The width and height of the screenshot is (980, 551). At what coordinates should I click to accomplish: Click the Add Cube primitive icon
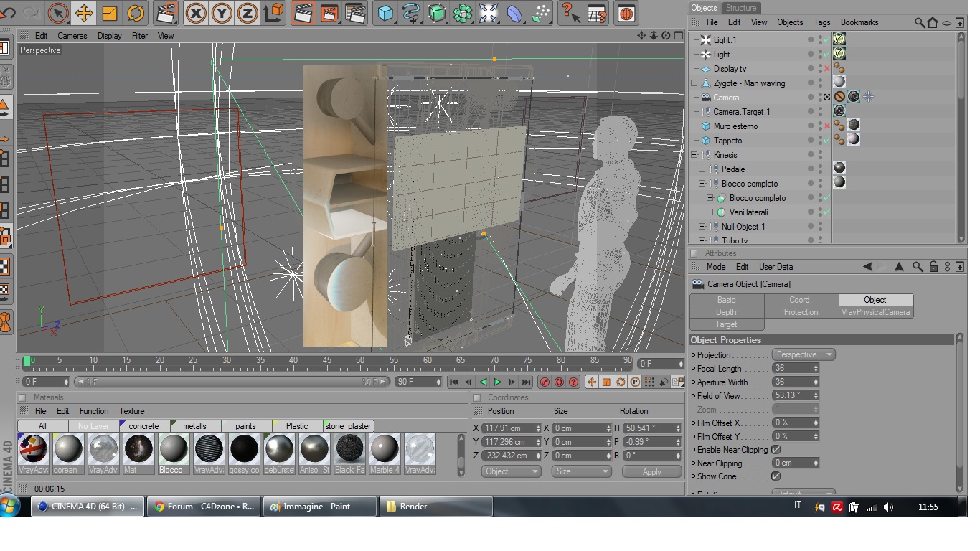386,13
